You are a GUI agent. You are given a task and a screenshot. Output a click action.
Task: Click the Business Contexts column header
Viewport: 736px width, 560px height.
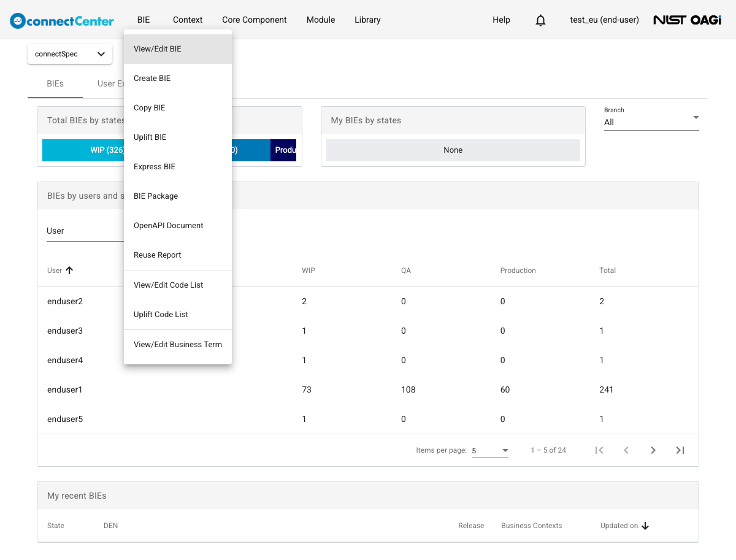pyautogui.click(x=532, y=526)
